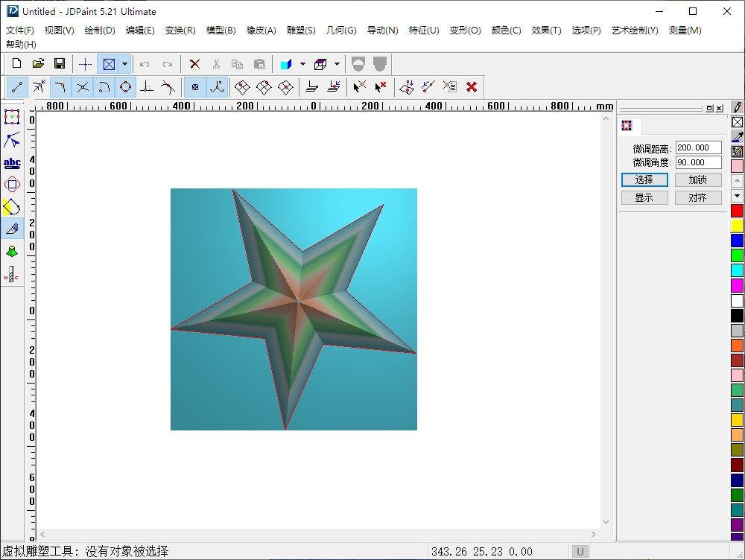
Task: Click the node editing tool in left toolbar
Action: (x=12, y=140)
